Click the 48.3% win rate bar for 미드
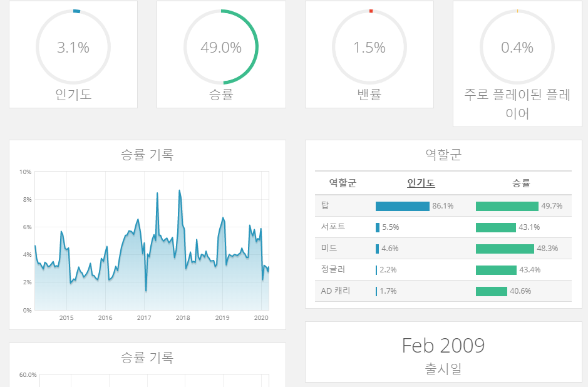This screenshot has height=387, width=588. pos(505,249)
